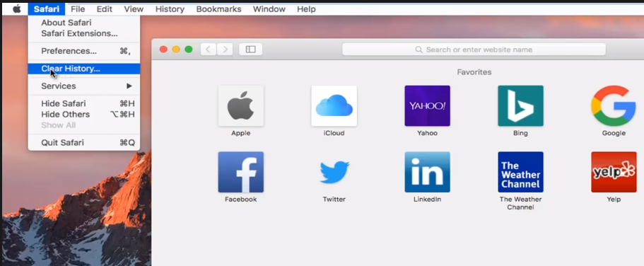Screen dimensions: 644x266
Task: Open the Bookmarks menu
Action: pyautogui.click(x=218, y=9)
